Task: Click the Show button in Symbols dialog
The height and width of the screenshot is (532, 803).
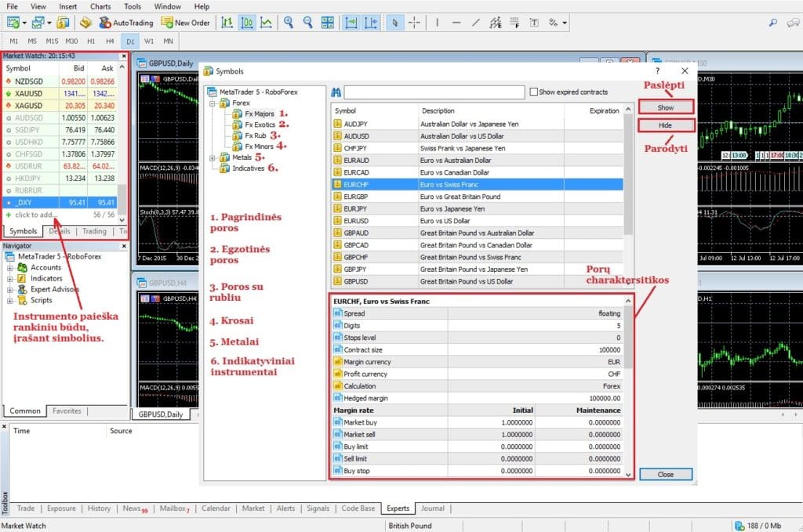Action: tap(666, 107)
